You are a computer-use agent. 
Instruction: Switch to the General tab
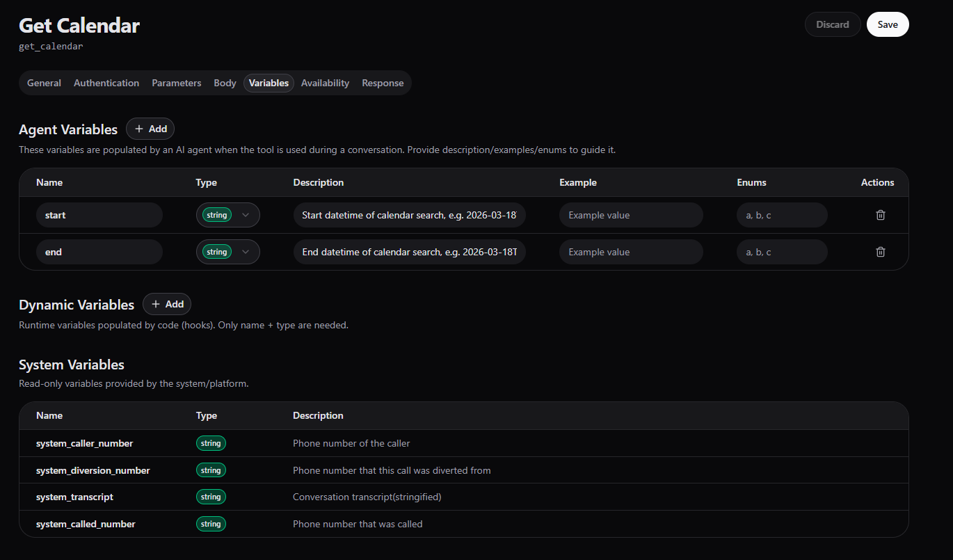tap(44, 83)
